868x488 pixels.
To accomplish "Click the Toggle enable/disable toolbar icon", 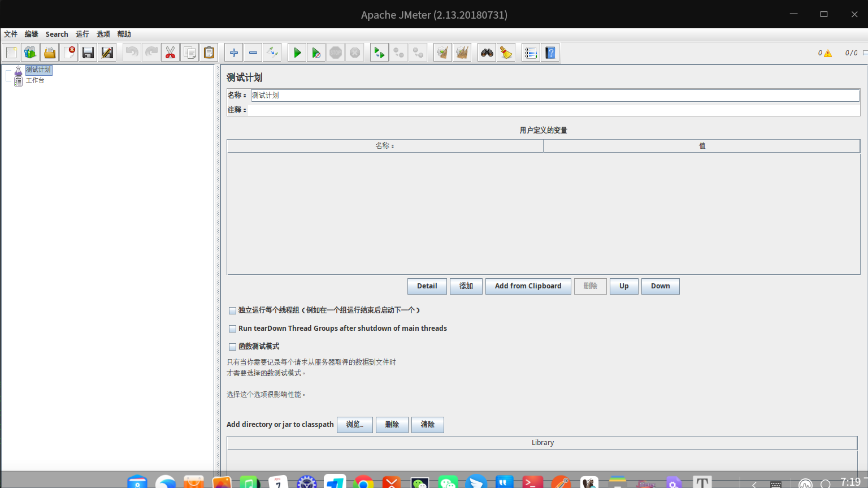I will [x=272, y=53].
